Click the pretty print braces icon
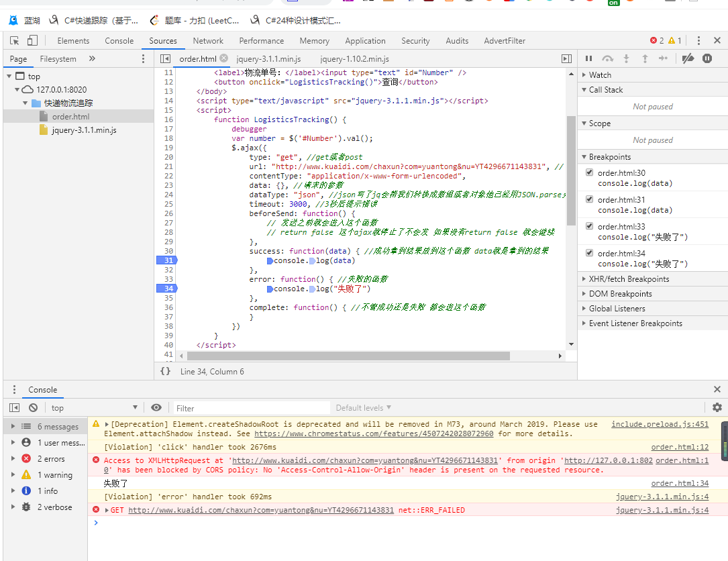Viewport: 728px width, 561px height. click(166, 371)
